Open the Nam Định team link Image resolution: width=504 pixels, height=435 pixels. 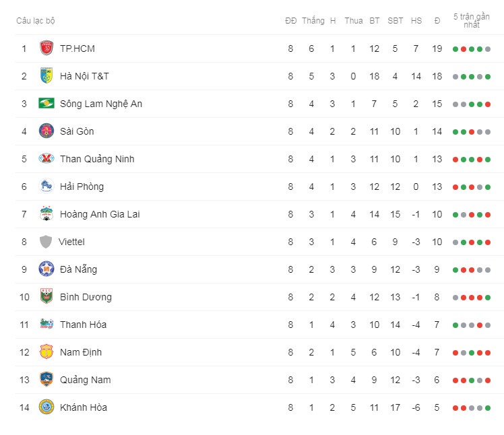click(x=81, y=352)
